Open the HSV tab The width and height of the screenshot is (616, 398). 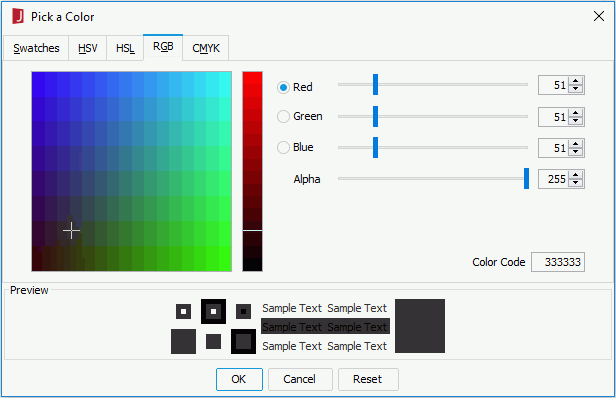coord(88,48)
